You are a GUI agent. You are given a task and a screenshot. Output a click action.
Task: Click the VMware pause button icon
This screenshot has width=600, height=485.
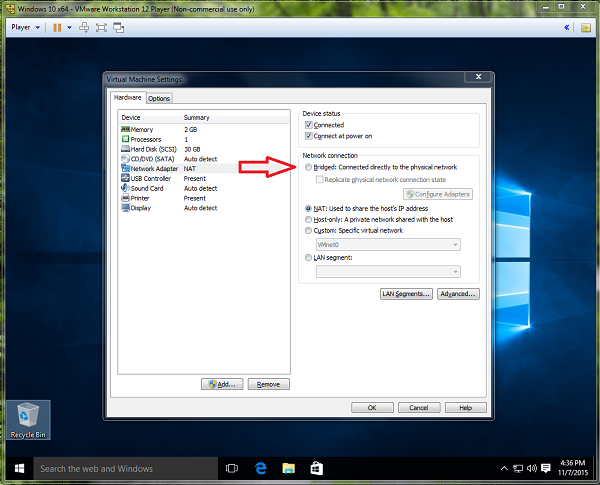pos(57,28)
